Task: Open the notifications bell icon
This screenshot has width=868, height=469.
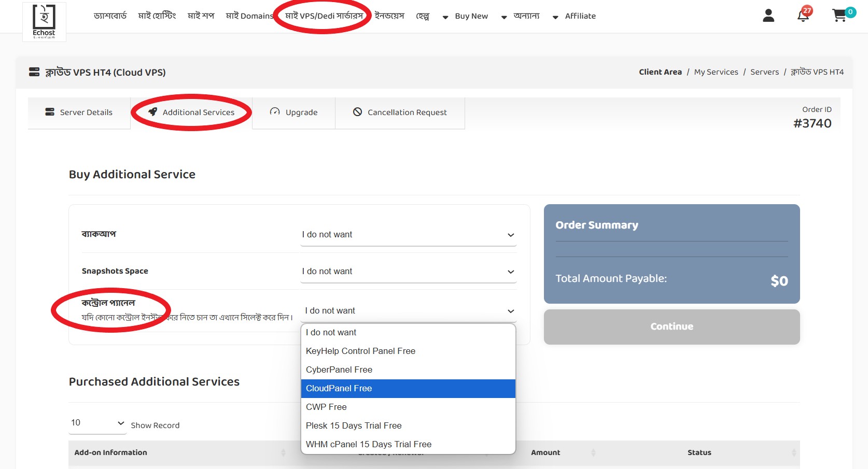Action: (x=803, y=16)
